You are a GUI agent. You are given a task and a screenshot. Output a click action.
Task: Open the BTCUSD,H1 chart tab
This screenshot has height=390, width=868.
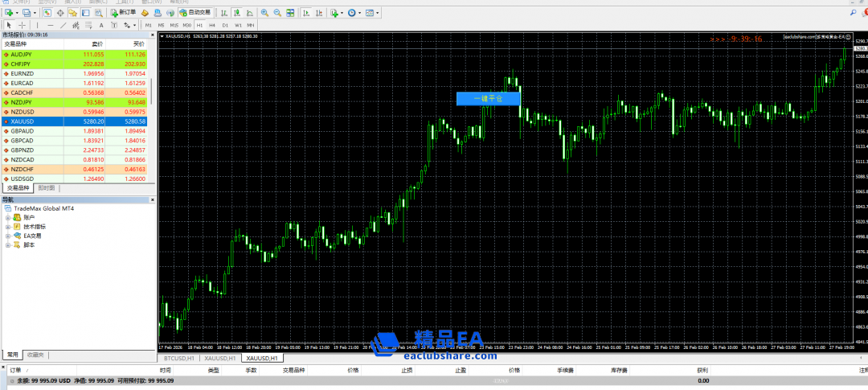pos(178,358)
